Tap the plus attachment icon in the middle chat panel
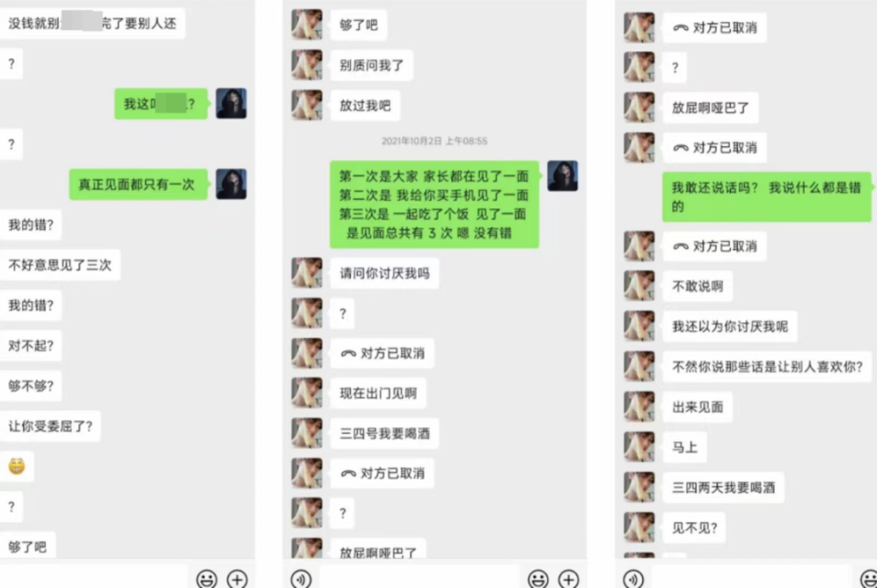 569,579
